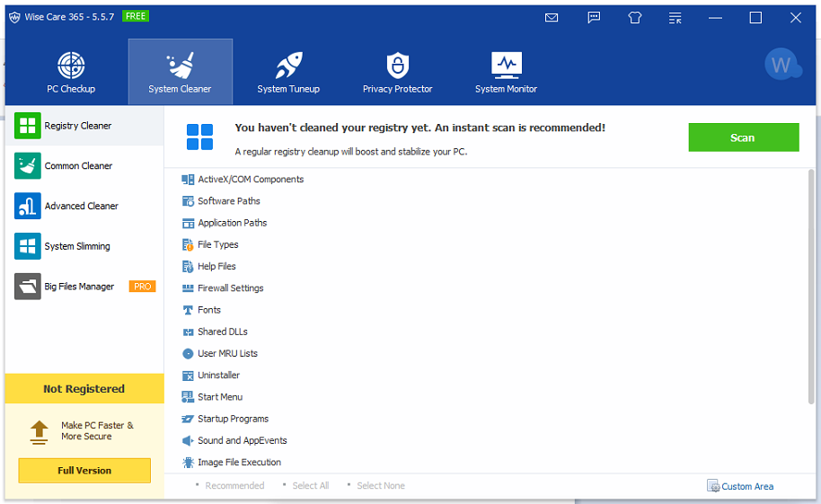This screenshot has width=821, height=504.
Task: Open the System Monitor tab
Action: click(x=507, y=72)
